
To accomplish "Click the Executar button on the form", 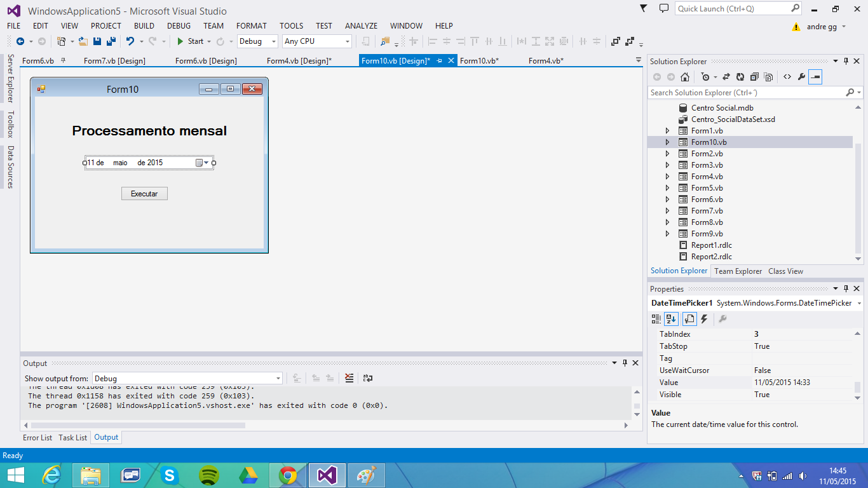I will (x=144, y=194).
